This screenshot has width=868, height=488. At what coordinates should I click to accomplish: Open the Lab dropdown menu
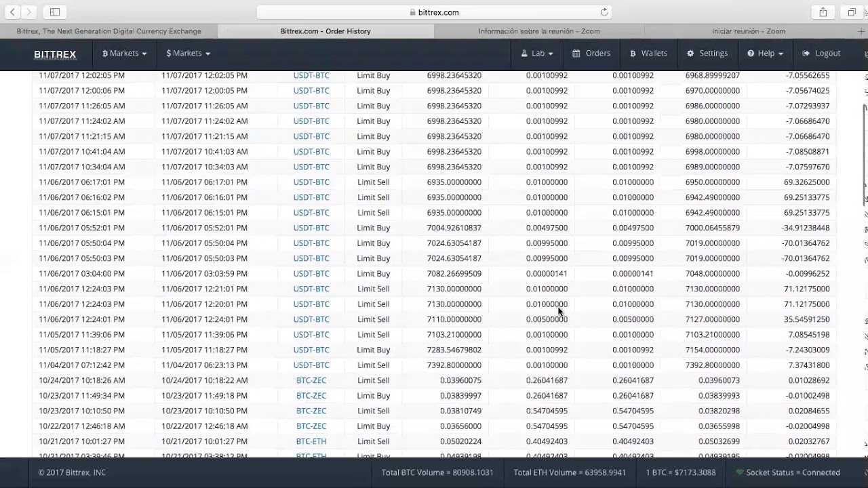[x=537, y=54]
